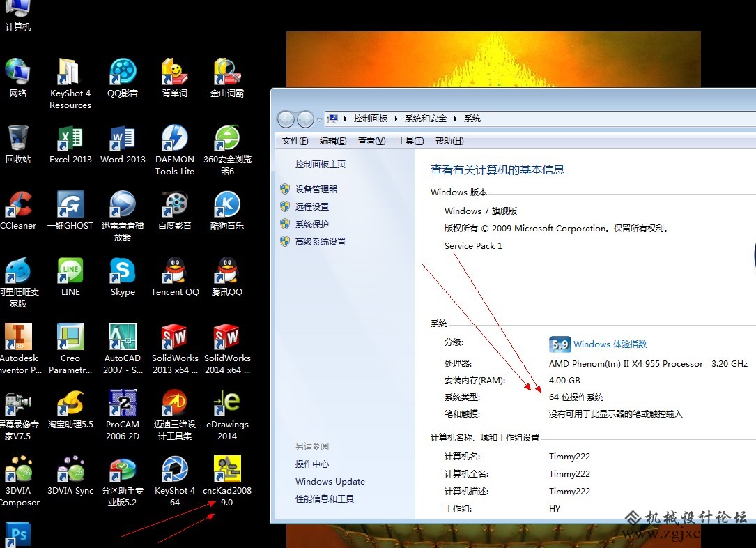Image resolution: width=756 pixels, height=548 pixels.
Task: Click 控制面板 in address breadcrumb
Action: tap(370, 119)
